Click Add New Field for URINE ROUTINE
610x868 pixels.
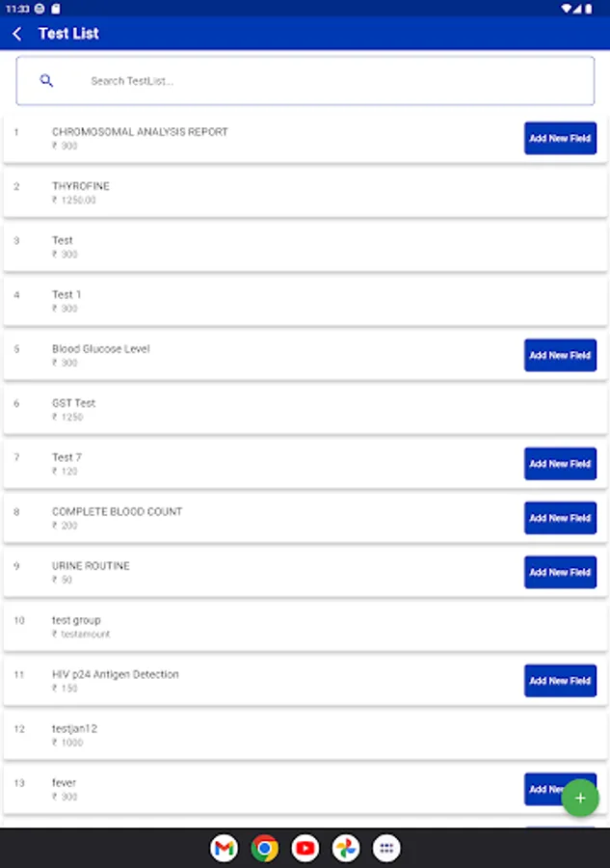click(x=560, y=572)
